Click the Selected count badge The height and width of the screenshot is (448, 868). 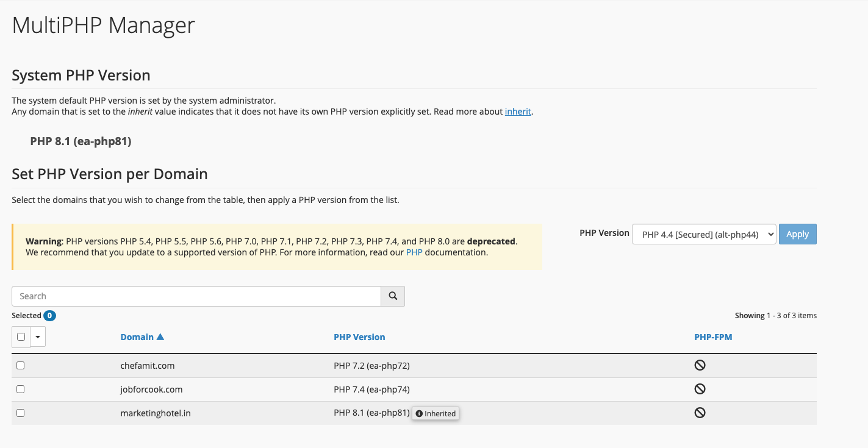click(x=49, y=316)
